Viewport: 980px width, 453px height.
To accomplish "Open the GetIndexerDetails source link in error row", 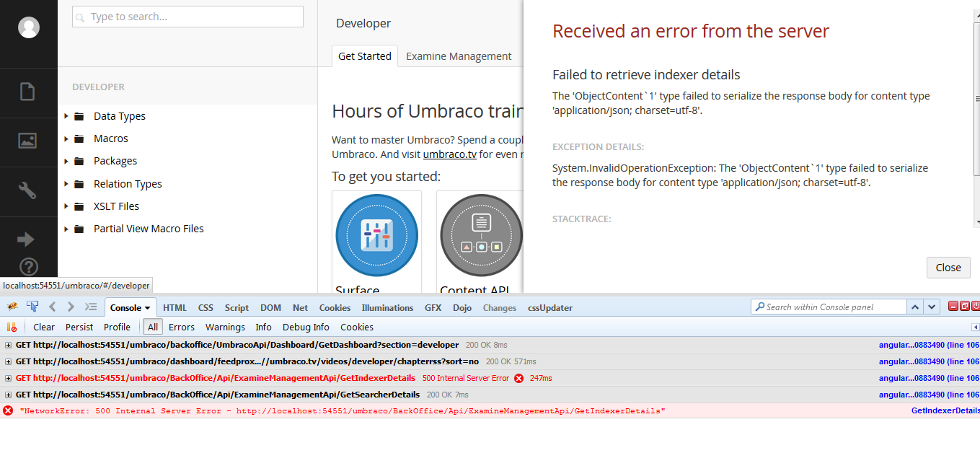I will pyautogui.click(x=945, y=410).
